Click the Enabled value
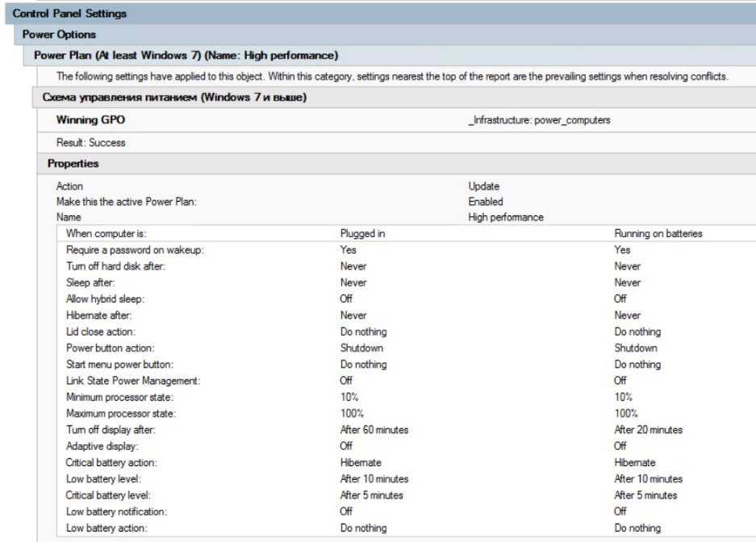Image resolution: width=756 pixels, height=542 pixels. (x=486, y=202)
